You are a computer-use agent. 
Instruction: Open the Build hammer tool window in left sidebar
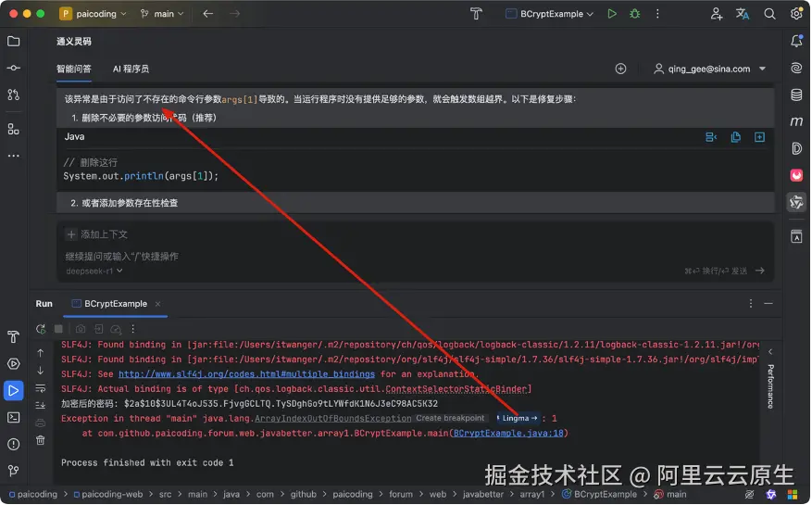tap(14, 337)
